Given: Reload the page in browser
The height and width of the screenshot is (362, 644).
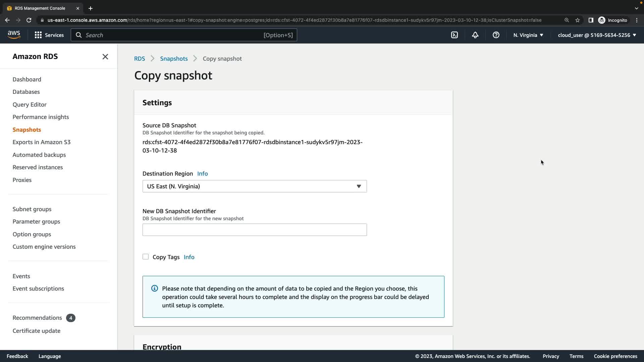Looking at the screenshot, I should [x=29, y=20].
